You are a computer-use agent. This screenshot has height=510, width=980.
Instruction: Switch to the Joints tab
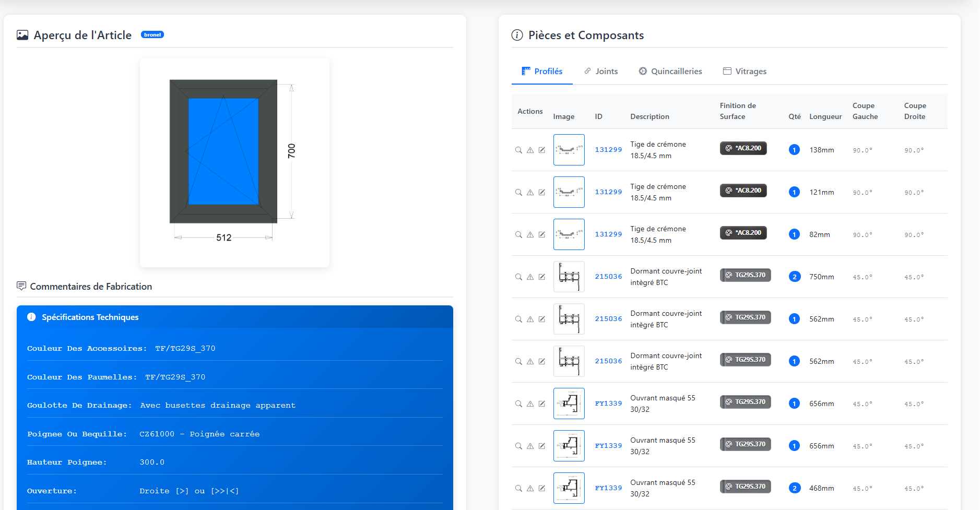click(x=600, y=72)
